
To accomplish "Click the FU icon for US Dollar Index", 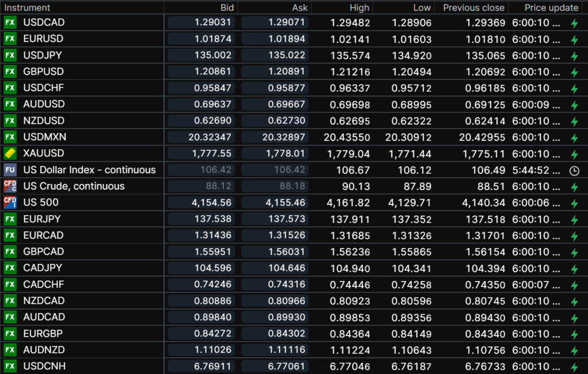I will tap(10, 170).
